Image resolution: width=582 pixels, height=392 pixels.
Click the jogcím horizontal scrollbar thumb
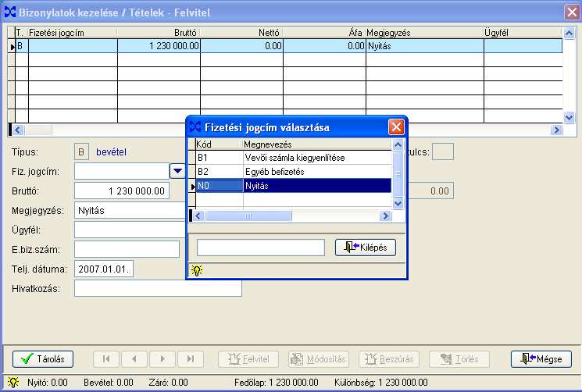[x=248, y=216]
